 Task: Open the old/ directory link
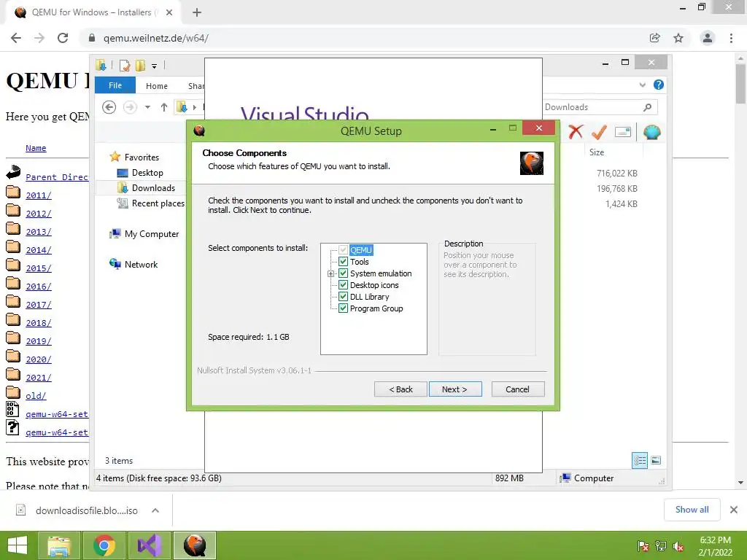pos(36,396)
